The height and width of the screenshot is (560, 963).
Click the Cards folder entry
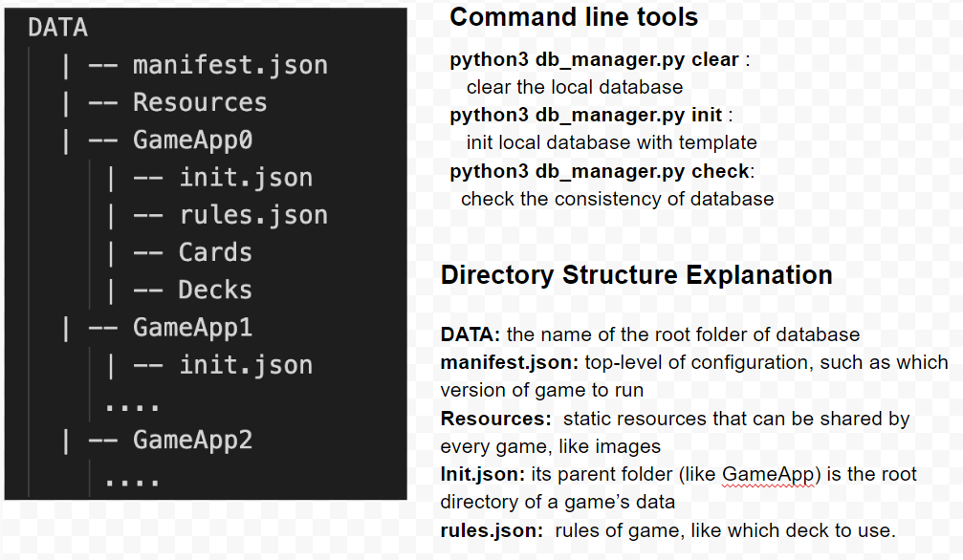point(215,252)
